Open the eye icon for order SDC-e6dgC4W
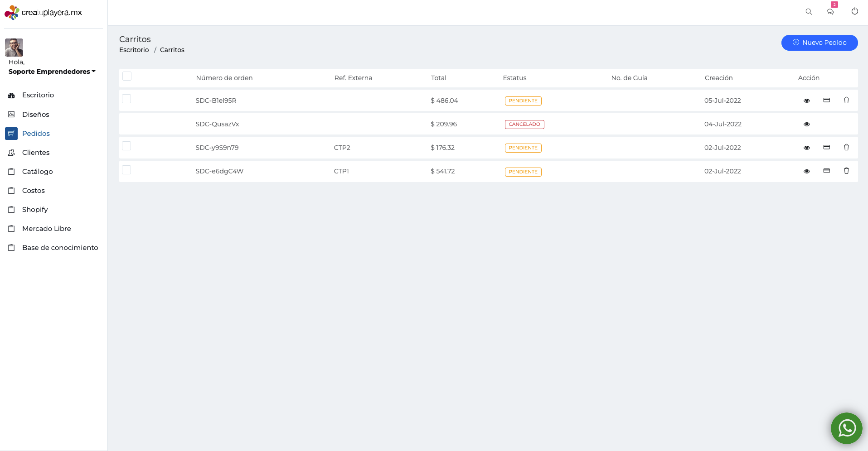Screen dimensions: 868x451 [807, 171]
